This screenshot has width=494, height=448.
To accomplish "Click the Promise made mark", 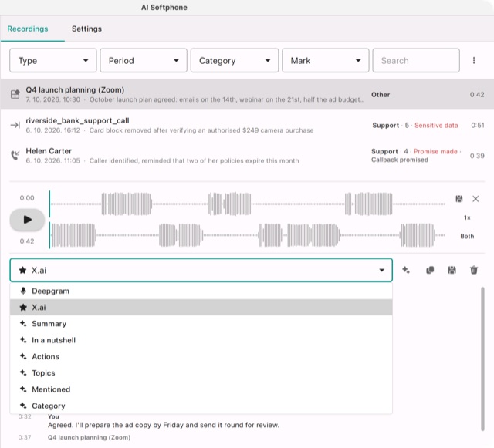I will [435, 151].
